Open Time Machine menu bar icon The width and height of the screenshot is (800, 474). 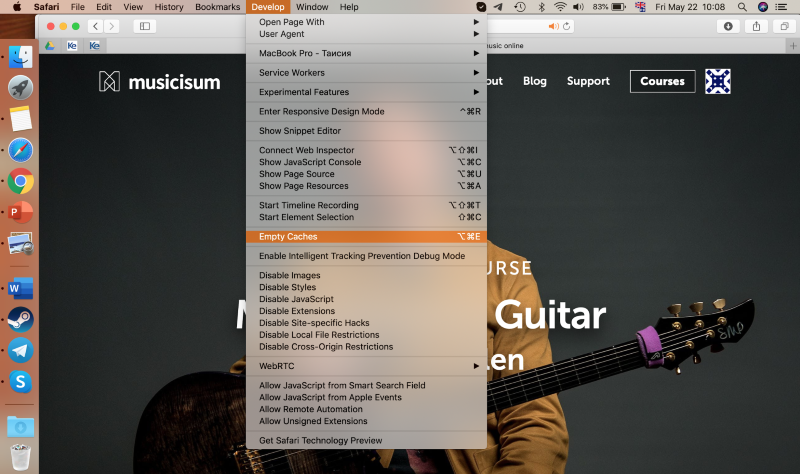(x=520, y=7)
